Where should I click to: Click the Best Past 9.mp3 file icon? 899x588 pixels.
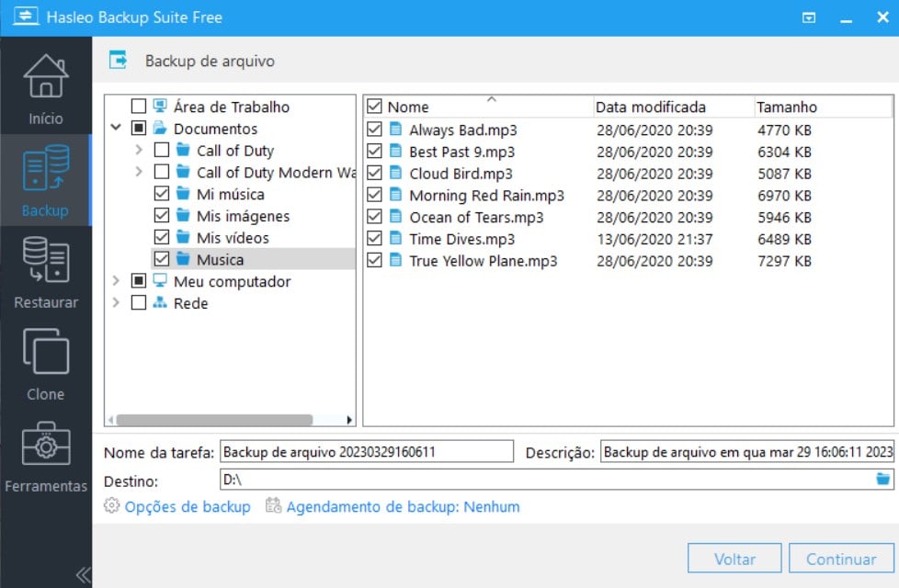coord(395,151)
